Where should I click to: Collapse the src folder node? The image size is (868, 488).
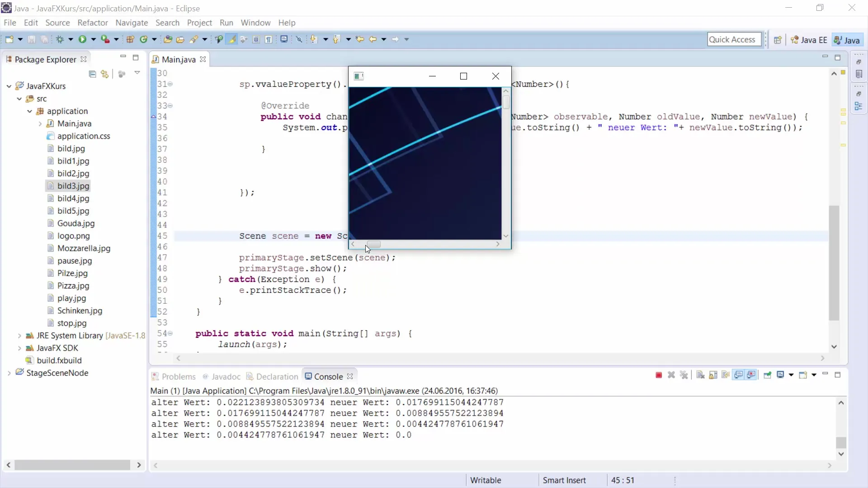pos(19,99)
